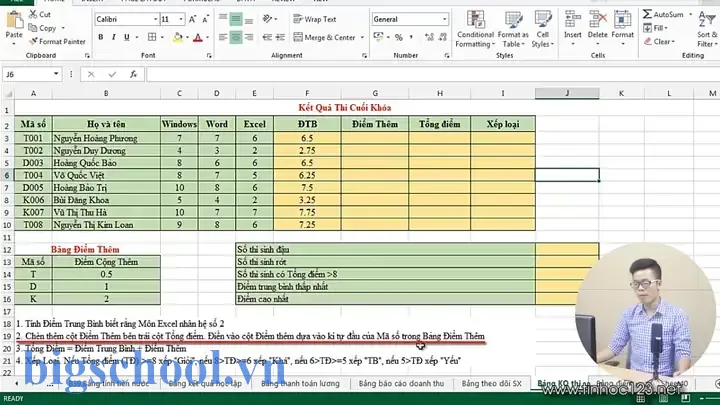The width and height of the screenshot is (720, 405).
Task: Toggle Center horizontal alignment
Action: click(x=236, y=37)
